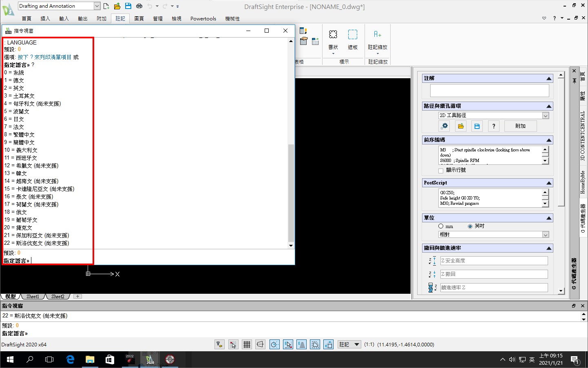Open Microsoft Edge from the taskbar
Screen dimensions: 588x368
coord(70,359)
